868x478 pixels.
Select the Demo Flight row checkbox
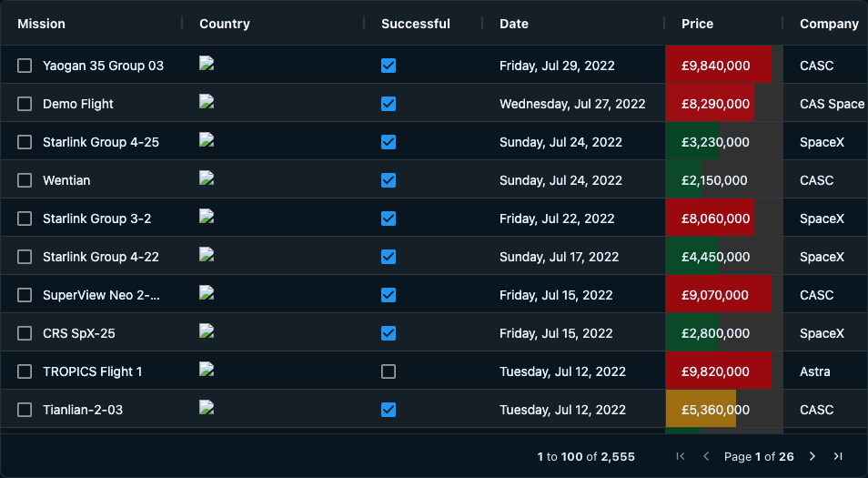click(x=25, y=104)
